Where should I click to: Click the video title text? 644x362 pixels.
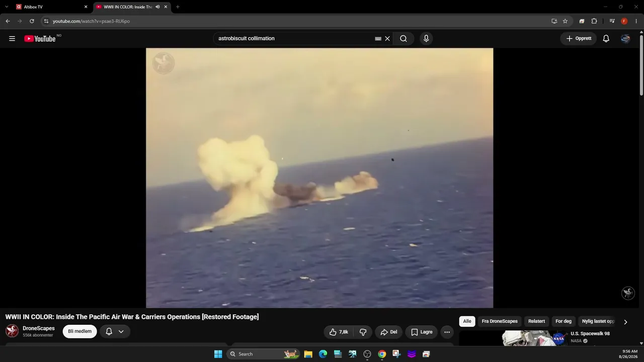coord(132,317)
